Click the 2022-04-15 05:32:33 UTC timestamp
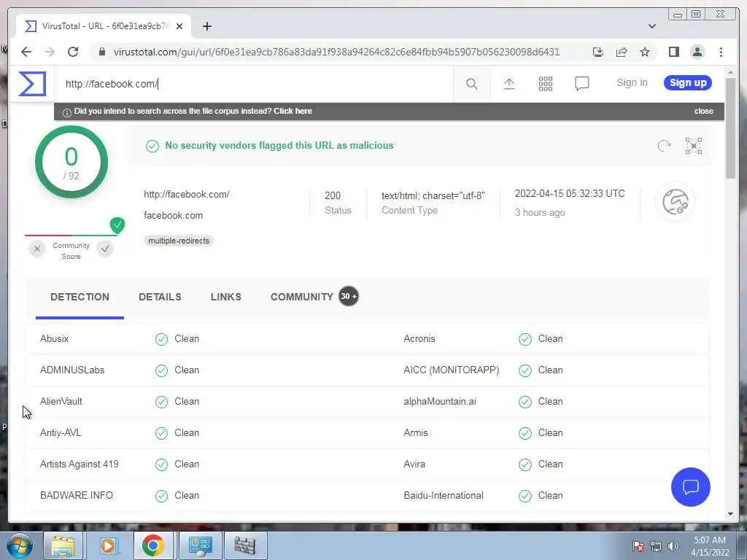This screenshot has height=560, width=747. tap(570, 194)
